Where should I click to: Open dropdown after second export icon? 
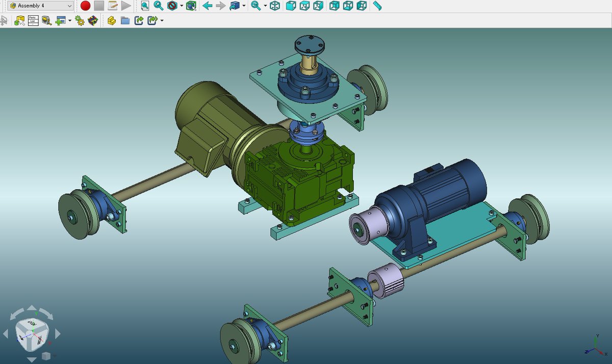[x=162, y=21]
